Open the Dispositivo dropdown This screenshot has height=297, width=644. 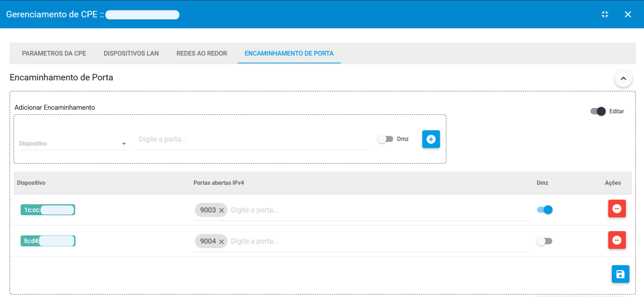(73, 143)
